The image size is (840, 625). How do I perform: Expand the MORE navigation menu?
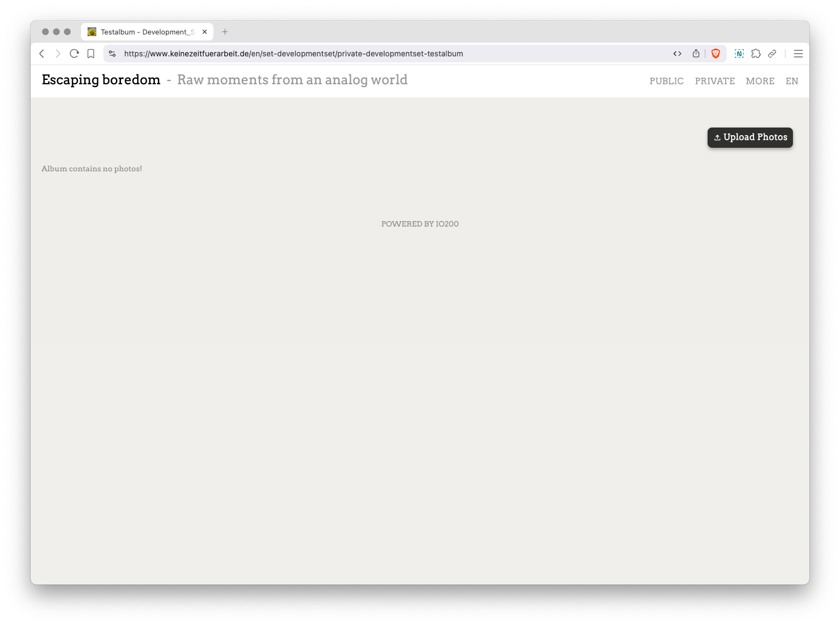[x=760, y=81]
